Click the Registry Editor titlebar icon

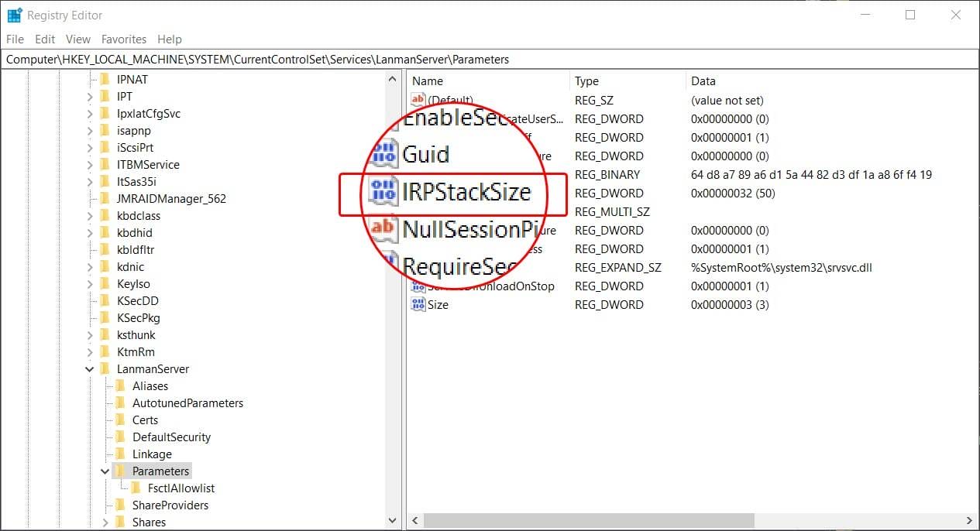[13, 13]
